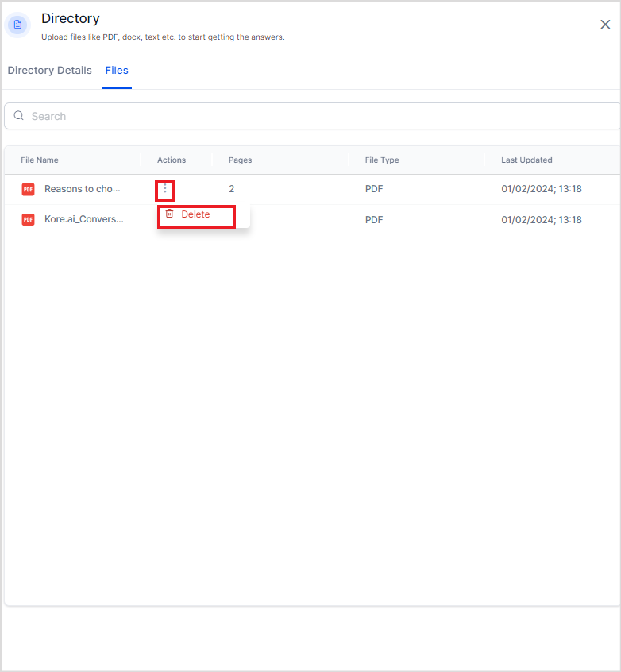The image size is (621, 672).
Task: Open the 'Reasons to cho...' file name
Action: click(83, 189)
